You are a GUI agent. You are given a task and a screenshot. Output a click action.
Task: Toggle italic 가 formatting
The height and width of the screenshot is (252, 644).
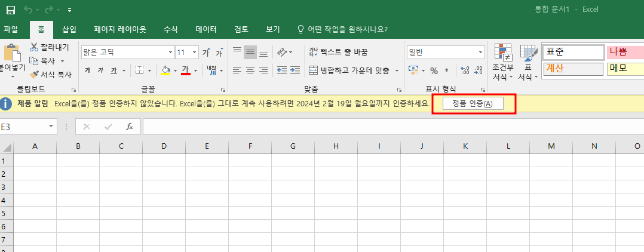(x=100, y=70)
